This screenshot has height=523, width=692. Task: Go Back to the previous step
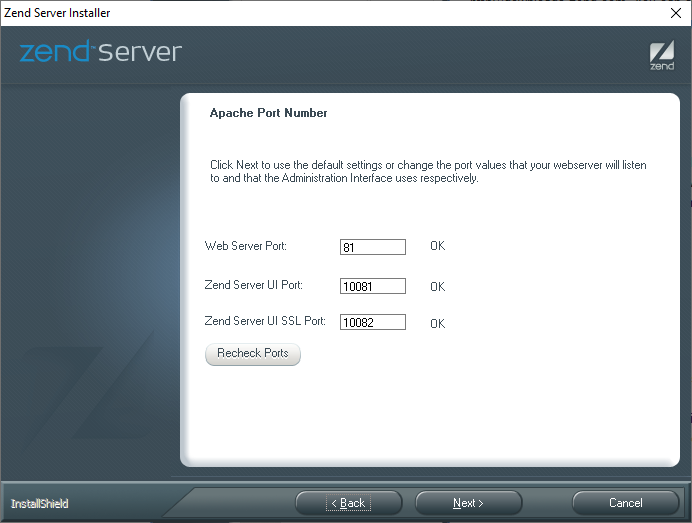pos(348,503)
